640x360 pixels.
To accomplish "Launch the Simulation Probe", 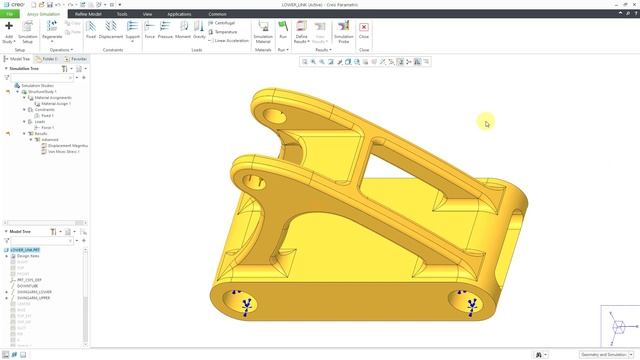I will tap(344, 32).
